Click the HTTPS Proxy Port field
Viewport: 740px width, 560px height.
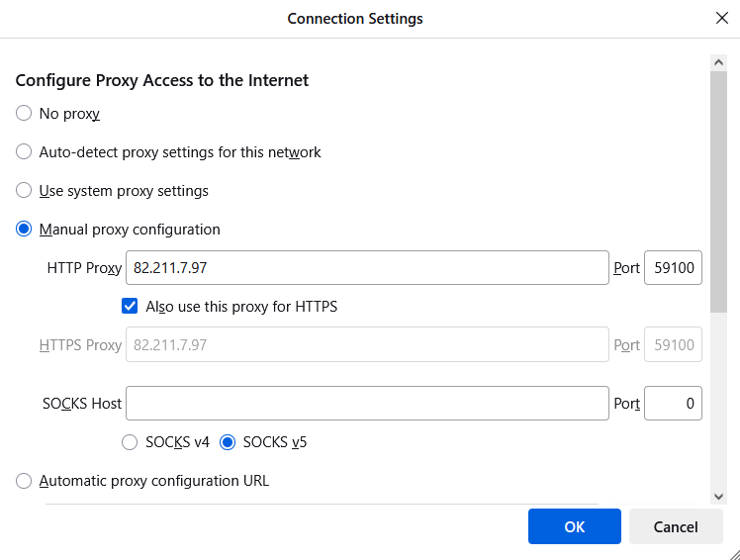[x=673, y=344]
